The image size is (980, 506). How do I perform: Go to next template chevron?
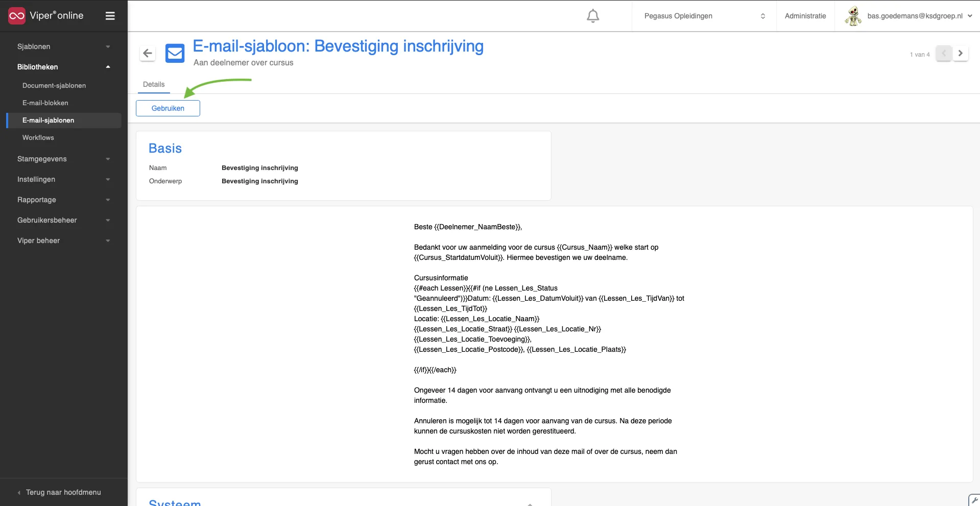pyautogui.click(x=960, y=53)
